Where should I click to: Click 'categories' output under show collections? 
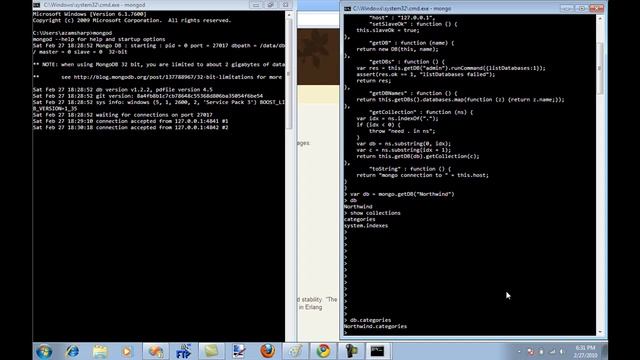coord(360,219)
